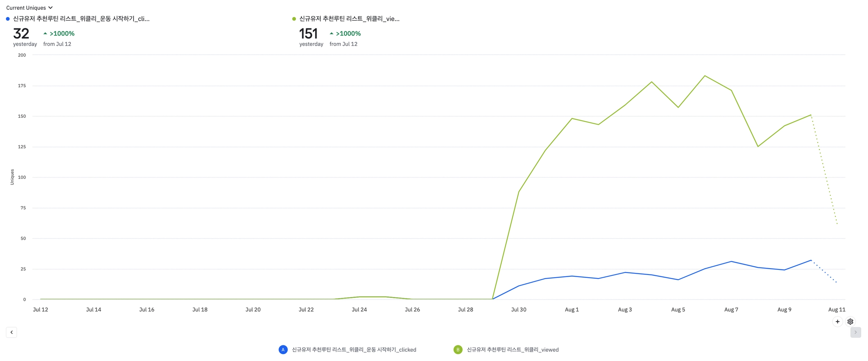Click the right chevron scroll button
868x361 pixels.
pyautogui.click(x=855, y=332)
